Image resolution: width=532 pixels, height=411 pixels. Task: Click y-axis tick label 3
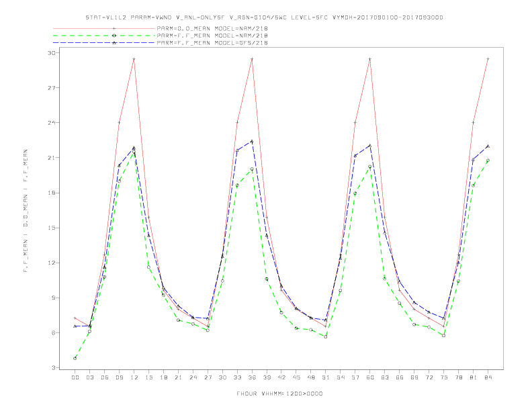(x=53, y=368)
